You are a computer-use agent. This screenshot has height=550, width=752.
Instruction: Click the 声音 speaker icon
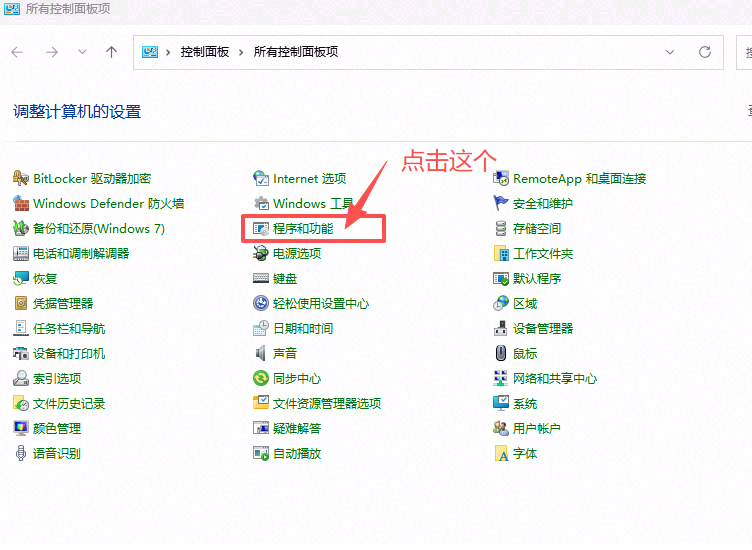click(x=261, y=353)
